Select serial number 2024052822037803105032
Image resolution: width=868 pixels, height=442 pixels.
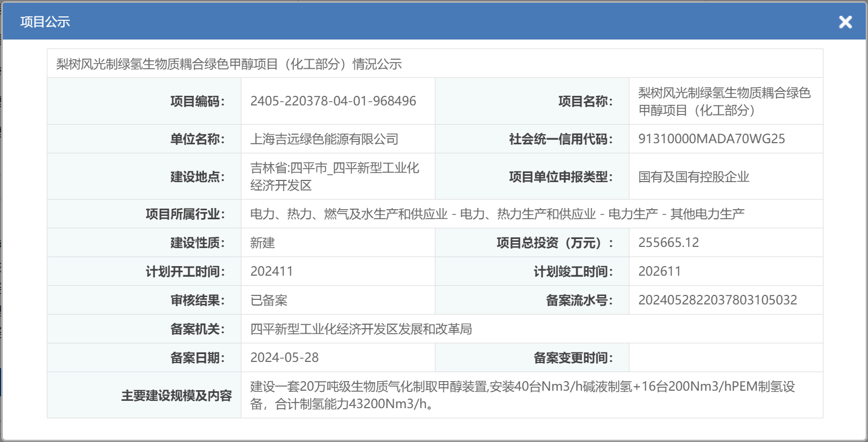click(x=718, y=300)
